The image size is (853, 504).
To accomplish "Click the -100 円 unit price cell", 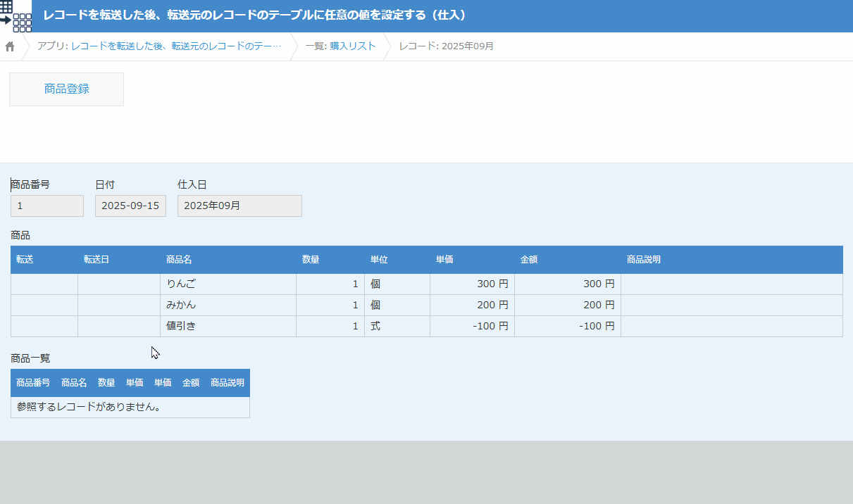I will click(472, 327).
